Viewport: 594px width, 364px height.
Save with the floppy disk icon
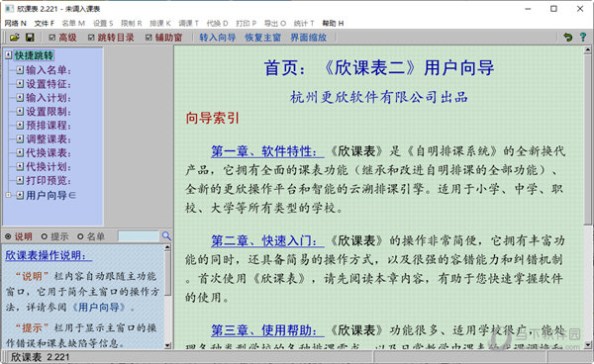tap(30, 37)
